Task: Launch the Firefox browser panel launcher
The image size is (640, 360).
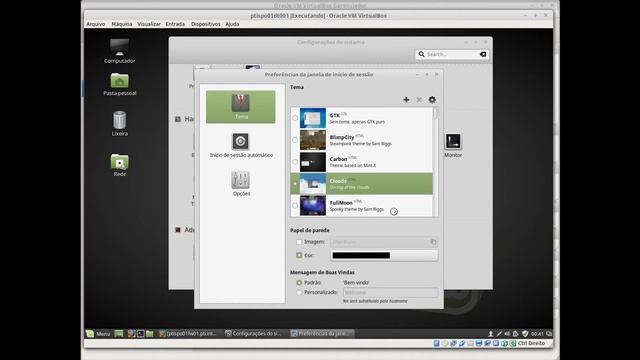Action: (x=131, y=334)
